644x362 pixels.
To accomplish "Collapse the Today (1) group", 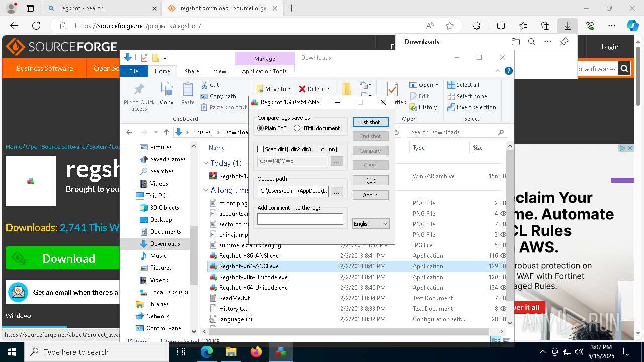I will click(x=206, y=163).
